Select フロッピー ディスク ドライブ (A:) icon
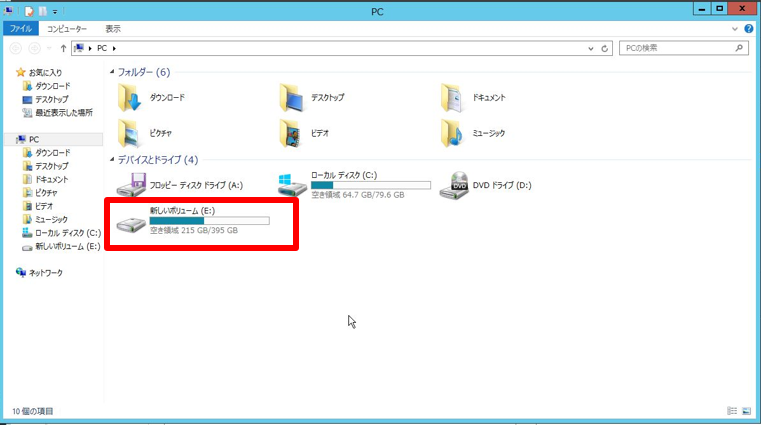 (x=131, y=184)
